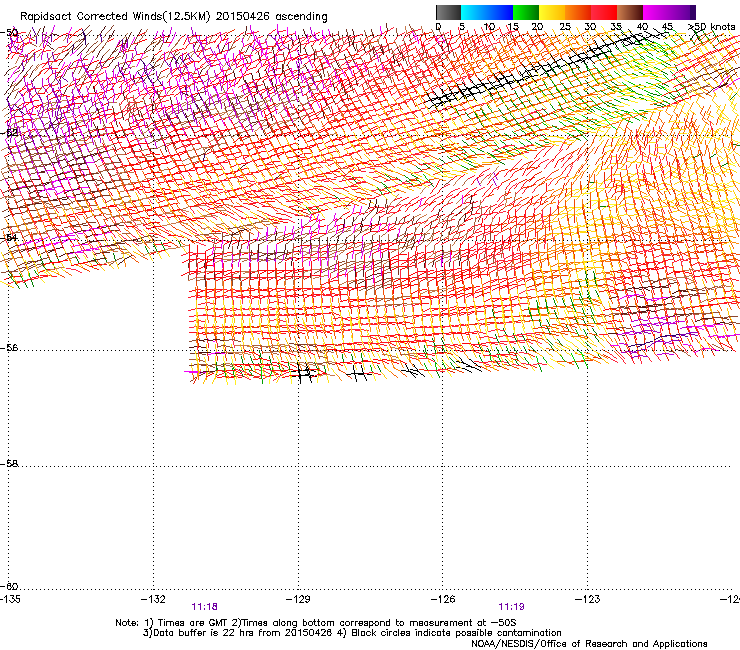Select the magenta-purple 40-50 knots legend segment
This screenshot has height=650, width=740.
(669, 12)
